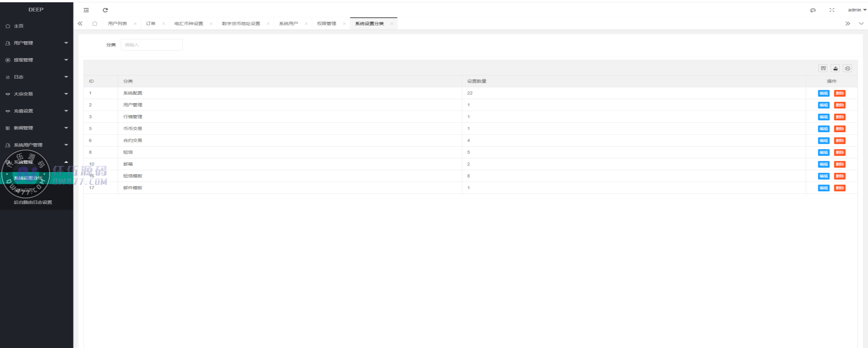
Task: Click 编辑 button for 系统配置 row
Action: point(823,93)
